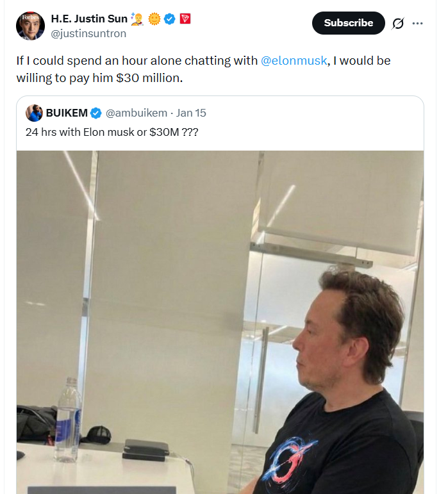Viewport: 448px width, 494px height.
Task: Click the main tweet text about $30 million
Action: click(192, 69)
